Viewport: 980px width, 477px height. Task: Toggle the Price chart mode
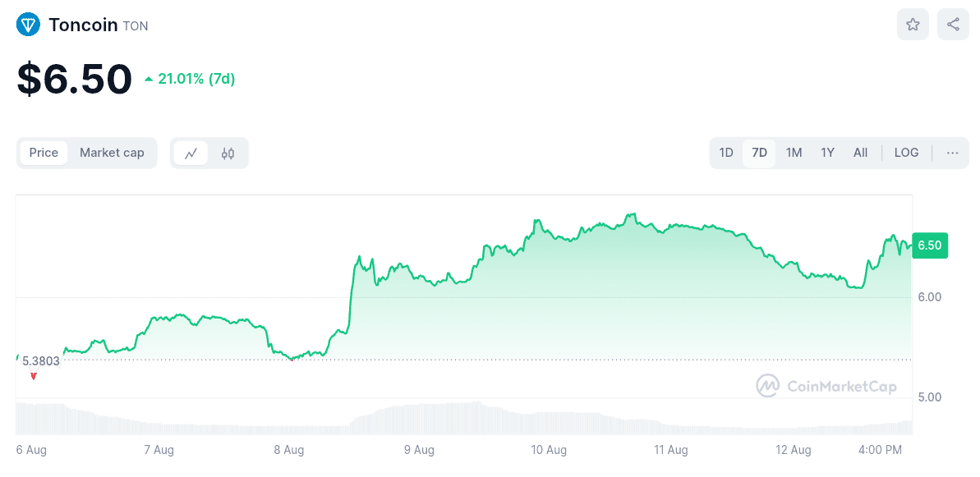pyautogui.click(x=44, y=153)
